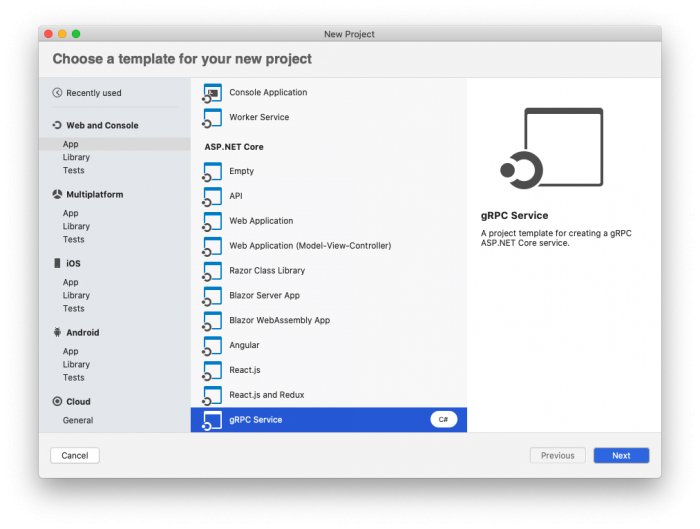
Task: Select Library under iOS
Action: click(76, 296)
